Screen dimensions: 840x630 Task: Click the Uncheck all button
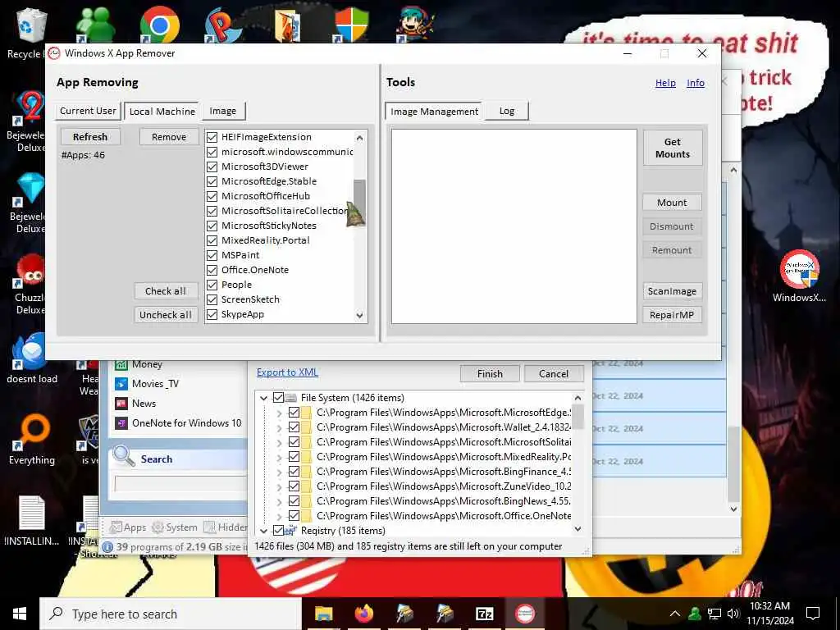click(x=166, y=315)
